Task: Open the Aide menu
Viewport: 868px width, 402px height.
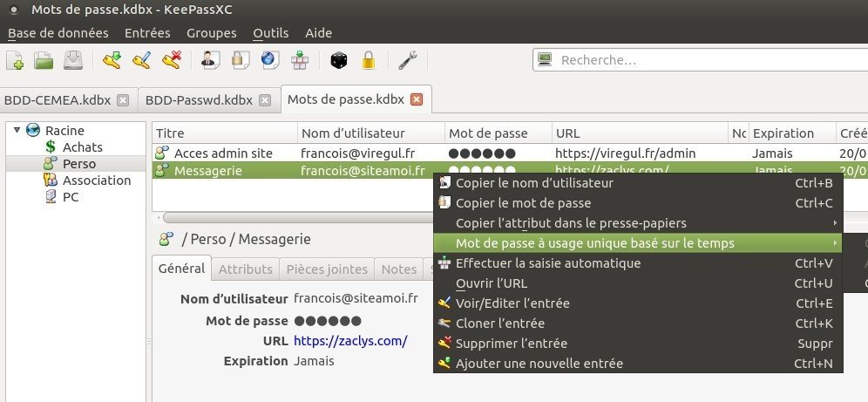Action: pyautogui.click(x=319, y=33)
